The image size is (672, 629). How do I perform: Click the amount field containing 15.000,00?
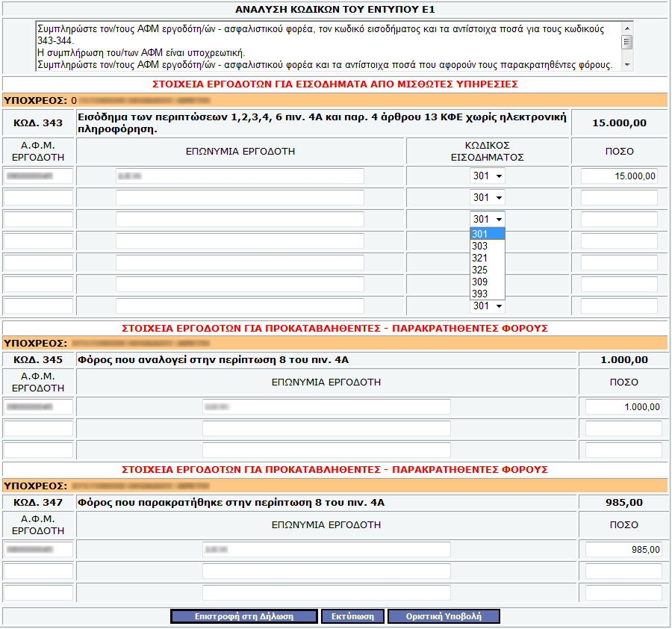pyautogui.click(x=619, y=176)
